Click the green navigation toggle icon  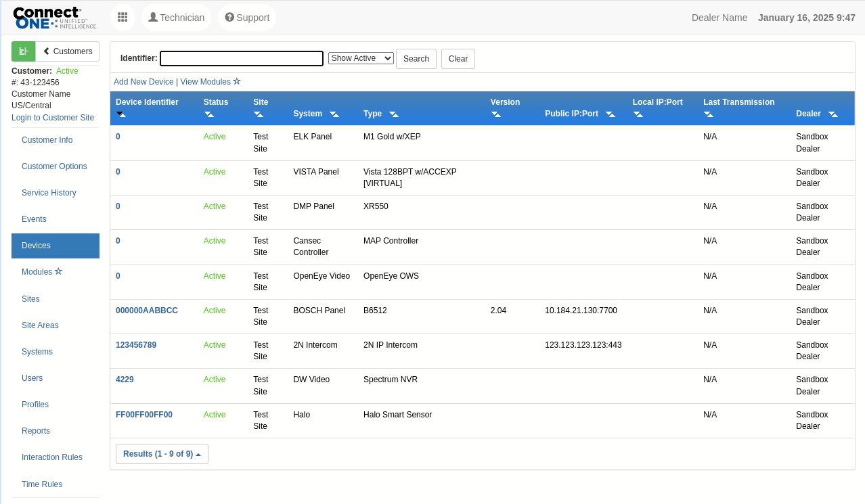[23, 51]
